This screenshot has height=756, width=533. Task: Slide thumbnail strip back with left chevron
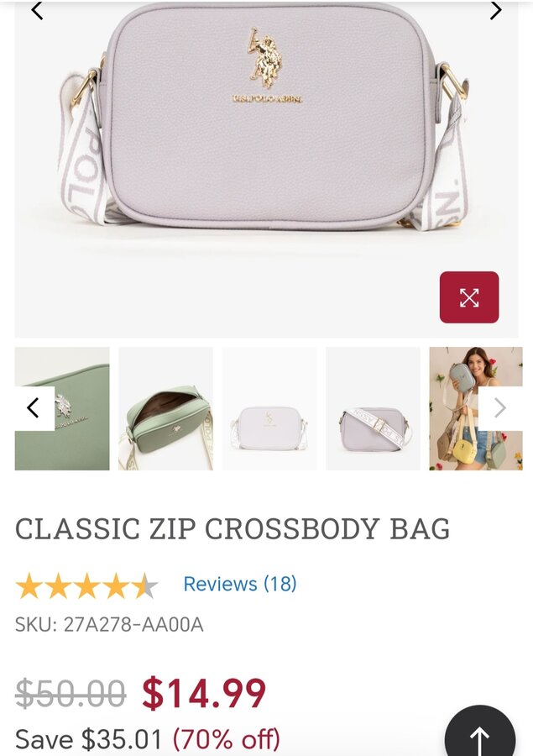(x=34, y=408)
